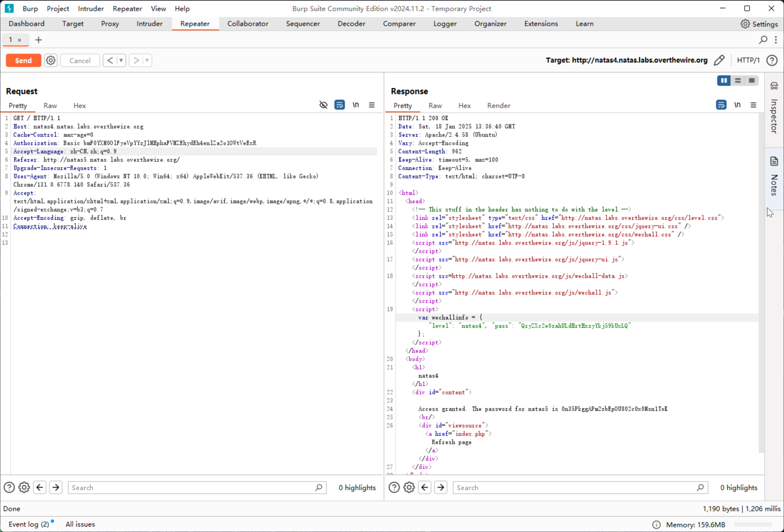The width and height of the screenshot is (784, 532).
Task: Open the Burp menu
Action: pyautogui.click(x=30, y=8)
